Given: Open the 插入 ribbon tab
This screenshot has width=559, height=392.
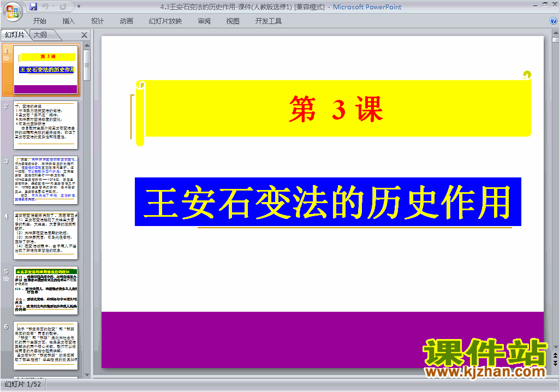Looking at the screenshot, I should coord(68,21).
